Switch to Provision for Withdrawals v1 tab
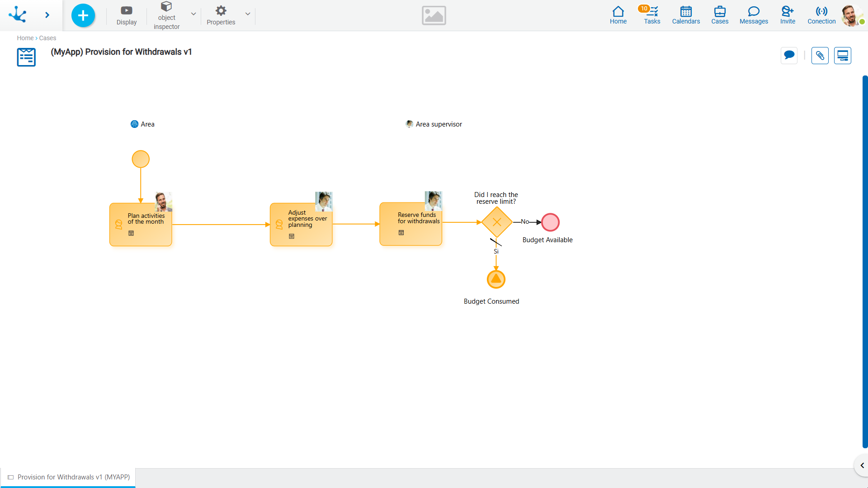 68,477
